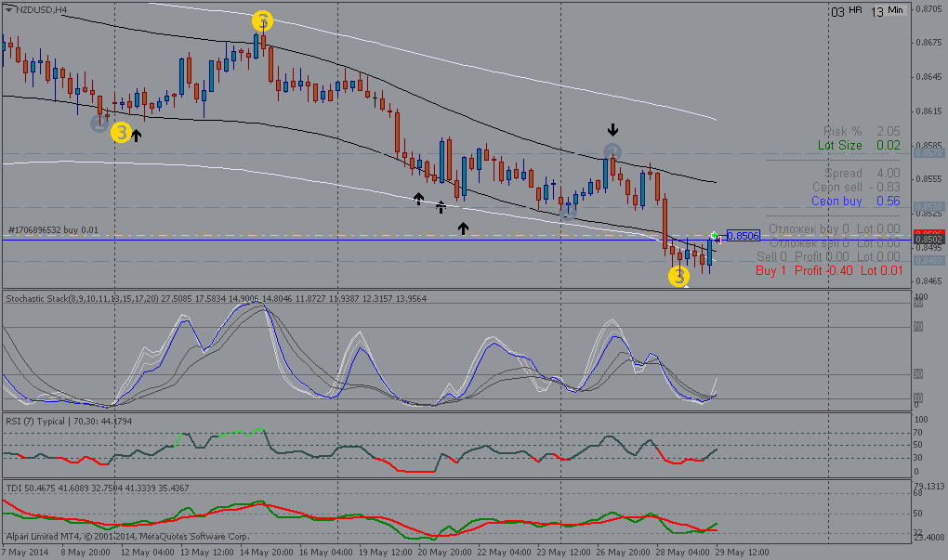
Task: Click the '7 May 2014' date on time axis
Action: [25, 553]
